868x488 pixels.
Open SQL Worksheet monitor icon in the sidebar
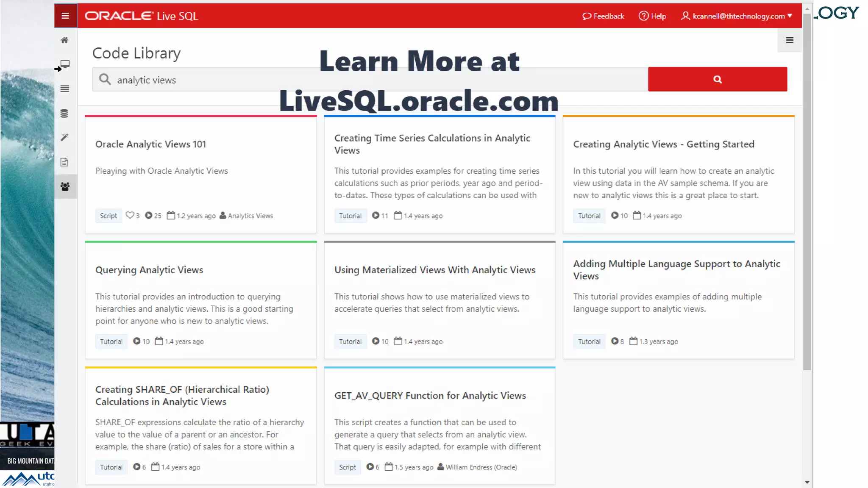pyautogui.click(x=65, y=64)
